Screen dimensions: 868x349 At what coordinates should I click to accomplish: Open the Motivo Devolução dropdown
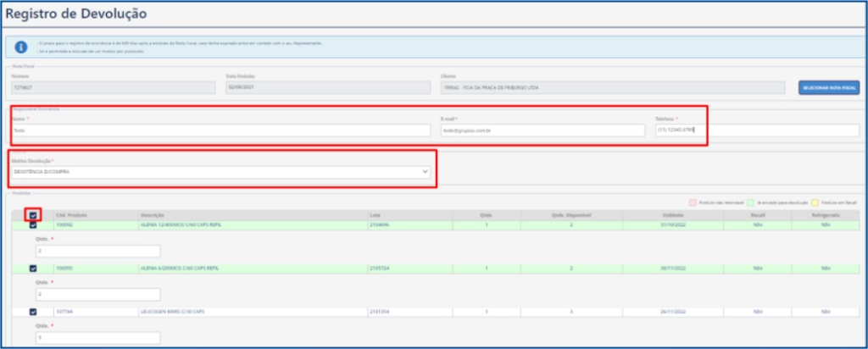[x=221, y=172]
